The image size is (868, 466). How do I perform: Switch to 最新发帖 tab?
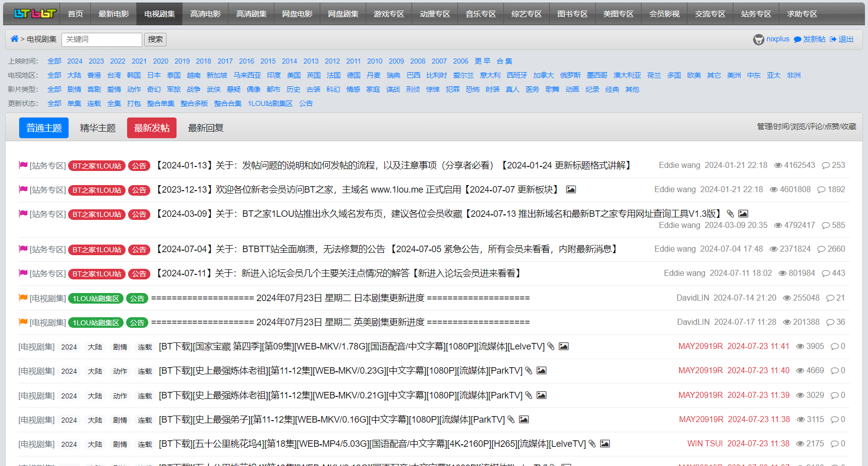click(152, 128)
